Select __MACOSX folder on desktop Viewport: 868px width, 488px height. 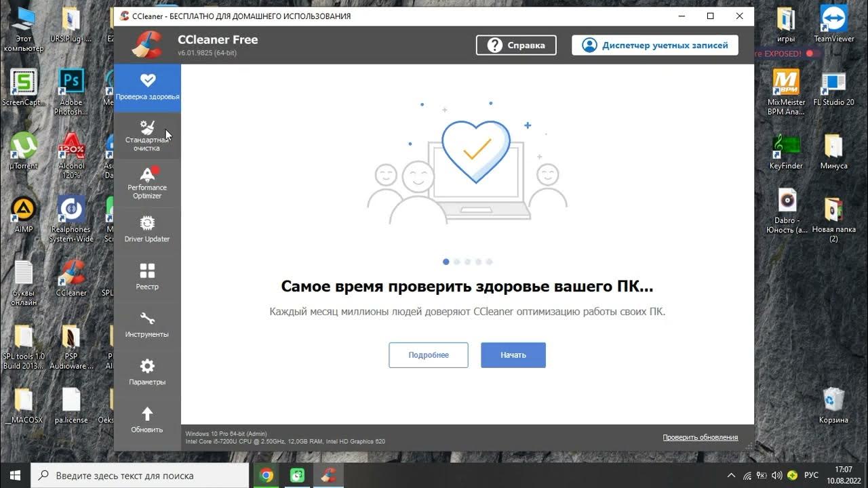pos(24,405)
